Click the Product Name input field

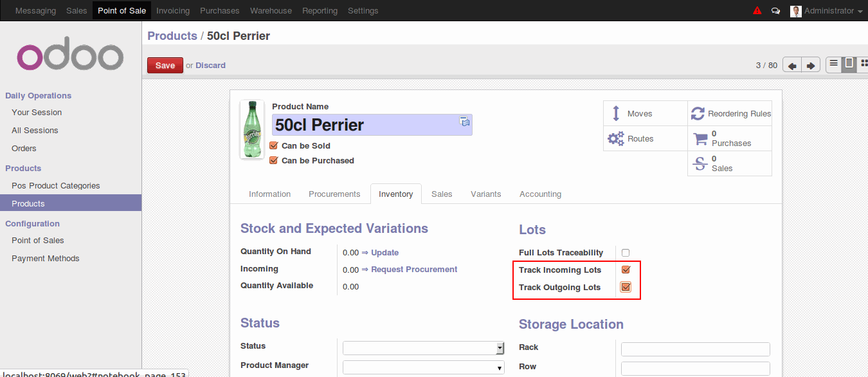[x=372, y=125]
